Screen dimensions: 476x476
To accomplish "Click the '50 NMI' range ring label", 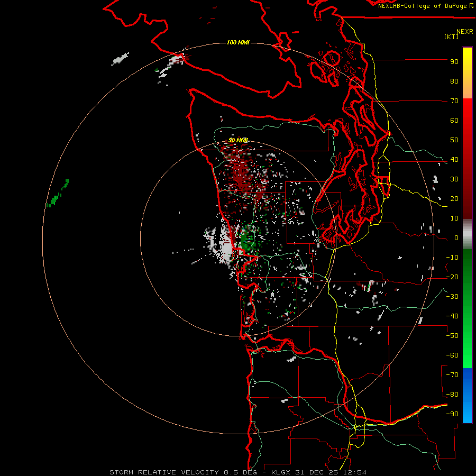I will tap(238, 140).
